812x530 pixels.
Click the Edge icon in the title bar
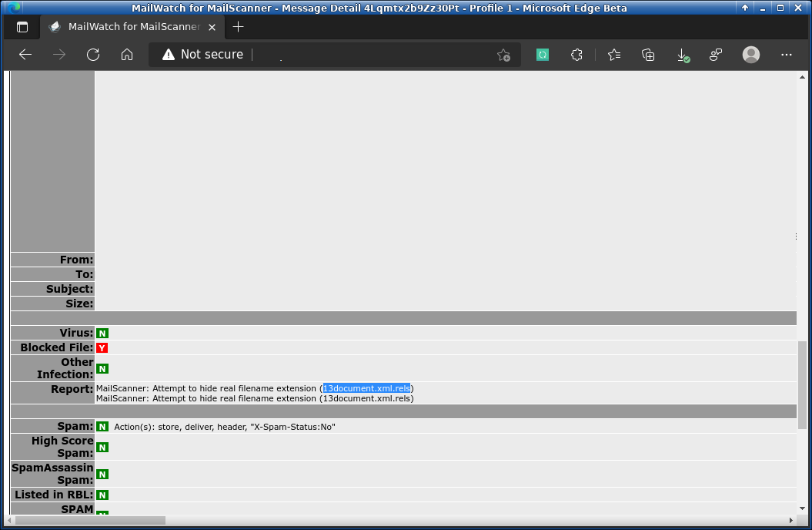point(13,7)
